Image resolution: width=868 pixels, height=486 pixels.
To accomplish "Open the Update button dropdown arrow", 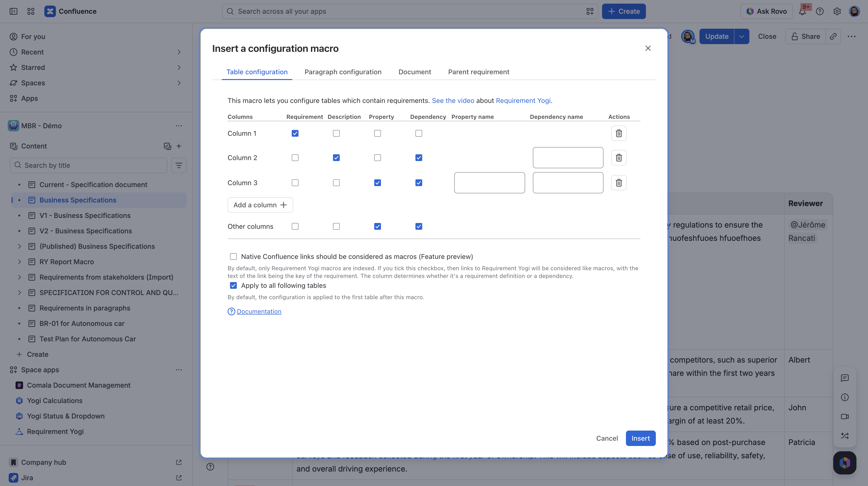I will pos(741,36).
